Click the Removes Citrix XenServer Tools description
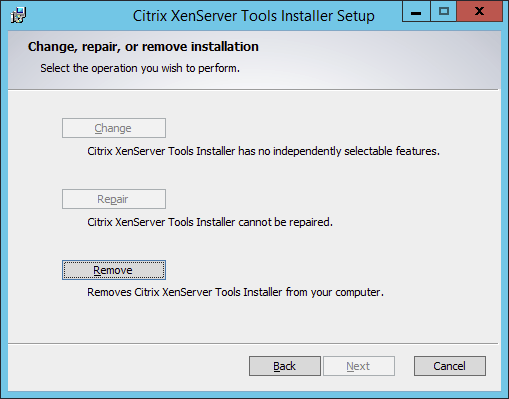 point(235,292)
